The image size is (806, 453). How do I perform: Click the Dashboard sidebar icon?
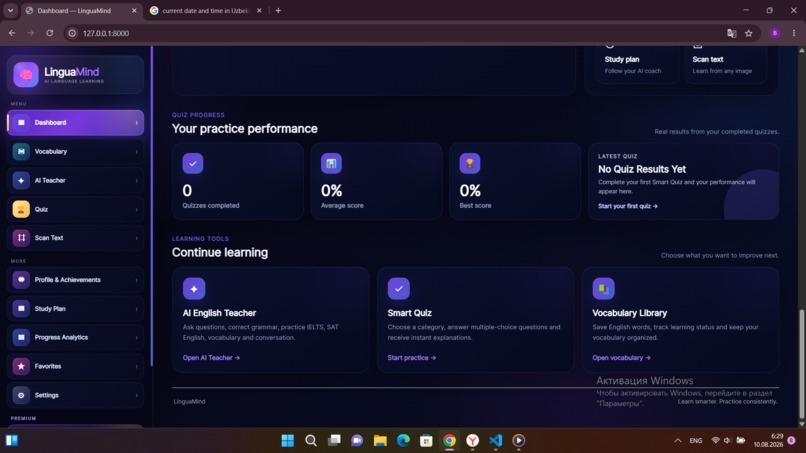pos(21,122)
